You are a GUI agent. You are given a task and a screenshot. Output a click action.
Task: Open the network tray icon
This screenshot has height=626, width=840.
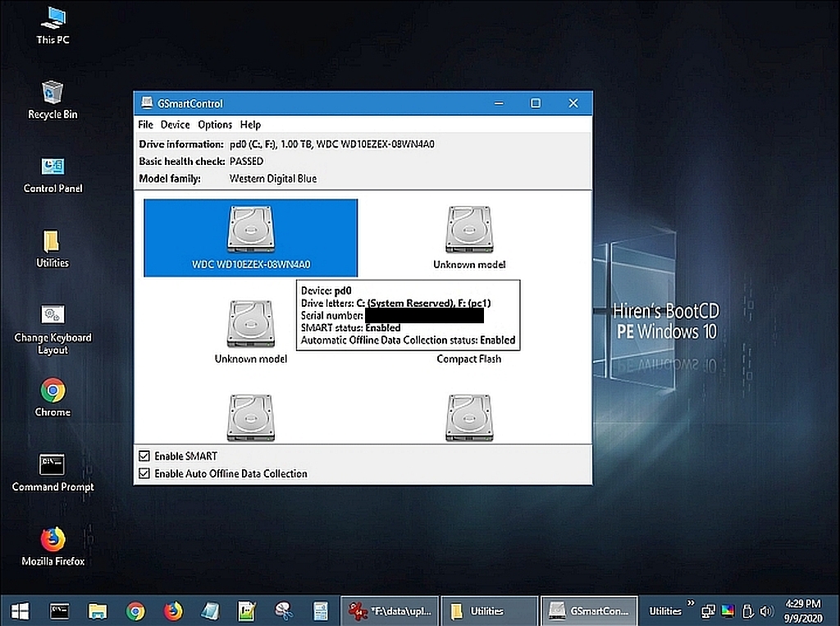(x=708, y=611)
